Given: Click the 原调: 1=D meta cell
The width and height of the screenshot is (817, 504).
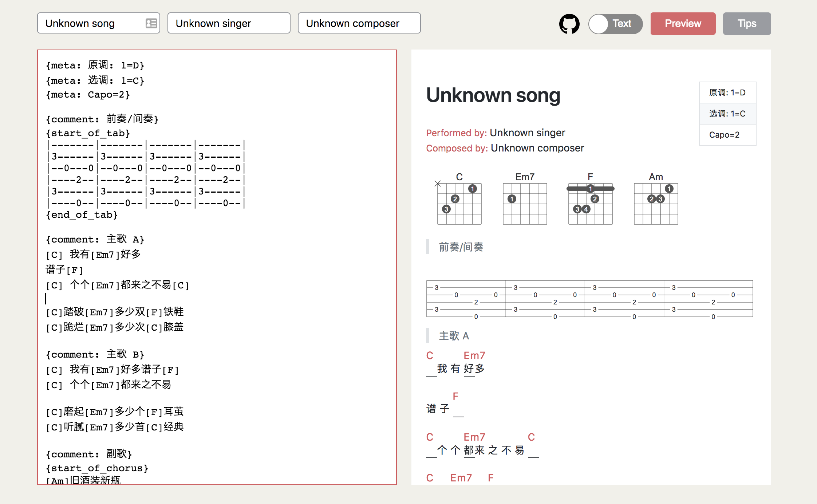Looking at the screenshot, I should 727,92.
